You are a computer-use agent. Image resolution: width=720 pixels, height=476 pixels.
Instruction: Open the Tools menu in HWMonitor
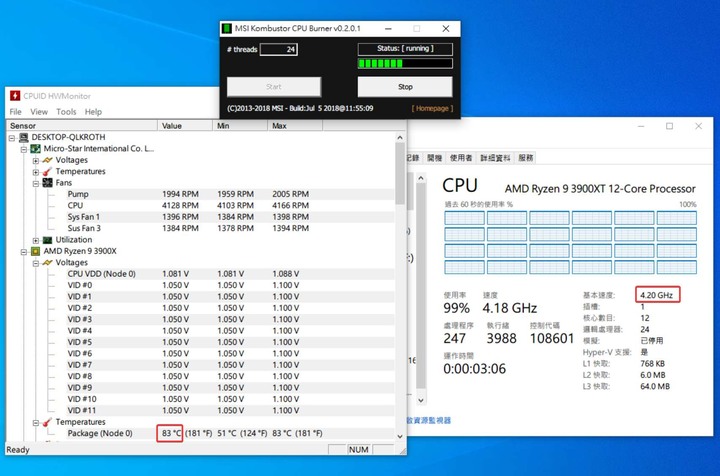[x=66, y=112]
